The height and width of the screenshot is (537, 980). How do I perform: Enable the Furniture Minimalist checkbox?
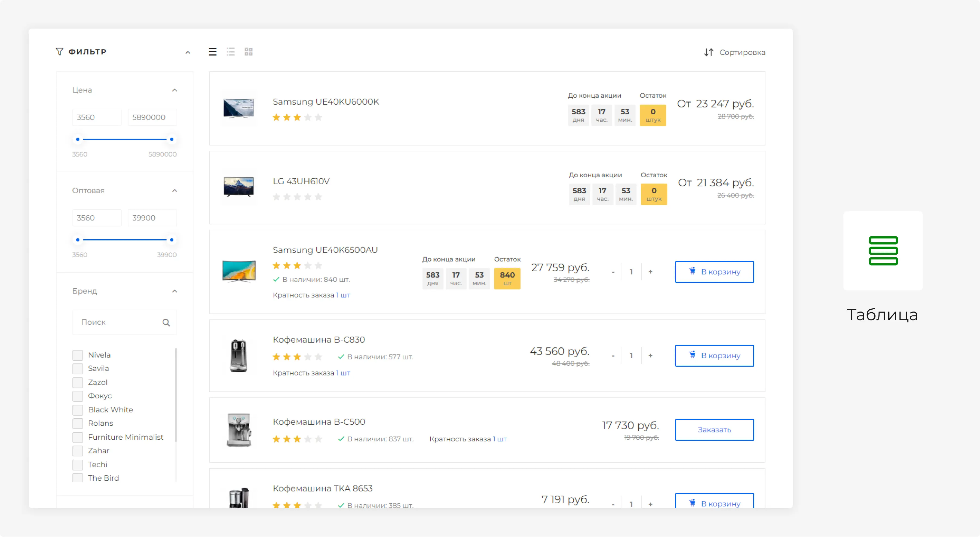78,437
